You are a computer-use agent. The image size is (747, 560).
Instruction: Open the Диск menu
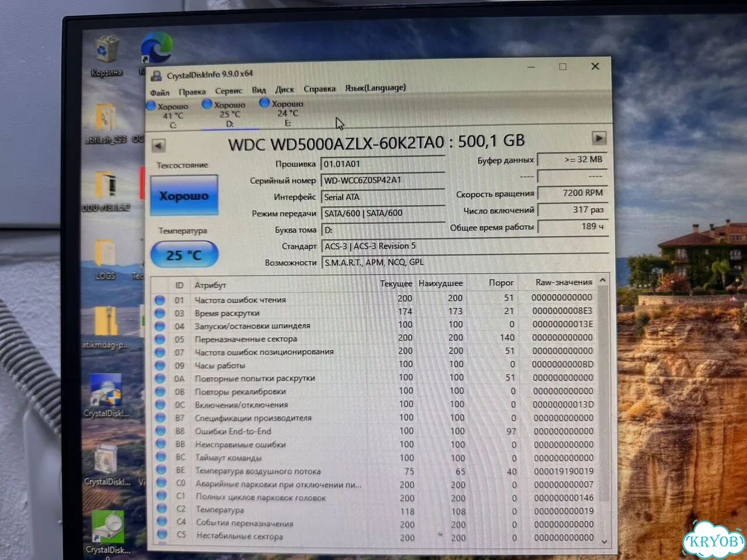click(285, 90)
